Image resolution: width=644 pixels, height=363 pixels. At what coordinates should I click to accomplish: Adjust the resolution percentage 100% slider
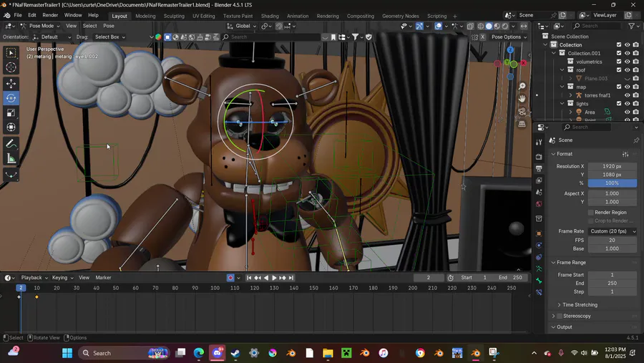(612, 183)
